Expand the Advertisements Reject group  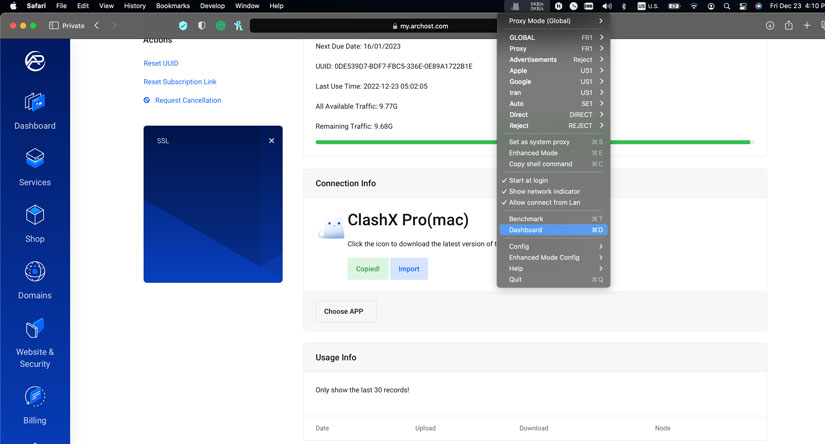554,59
